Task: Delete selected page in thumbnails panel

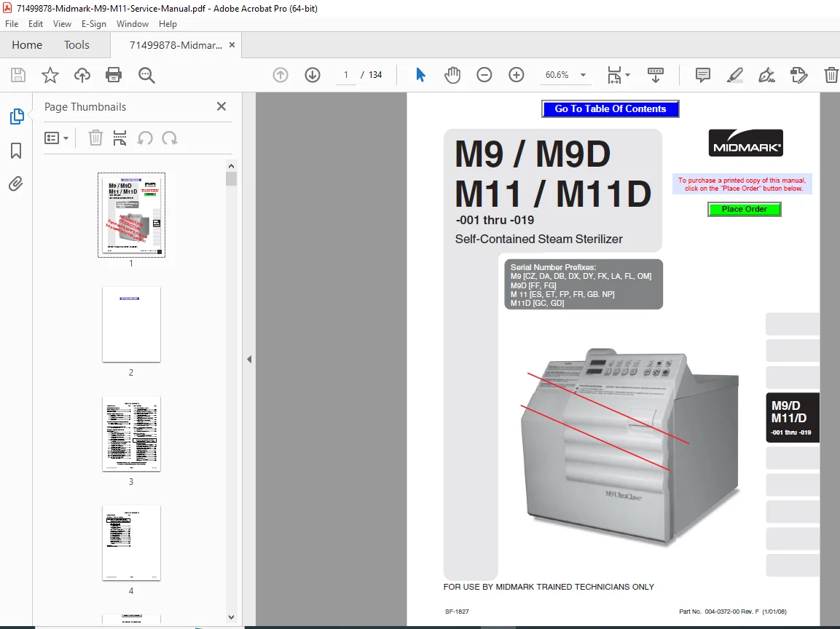Action: pos(95,138)
